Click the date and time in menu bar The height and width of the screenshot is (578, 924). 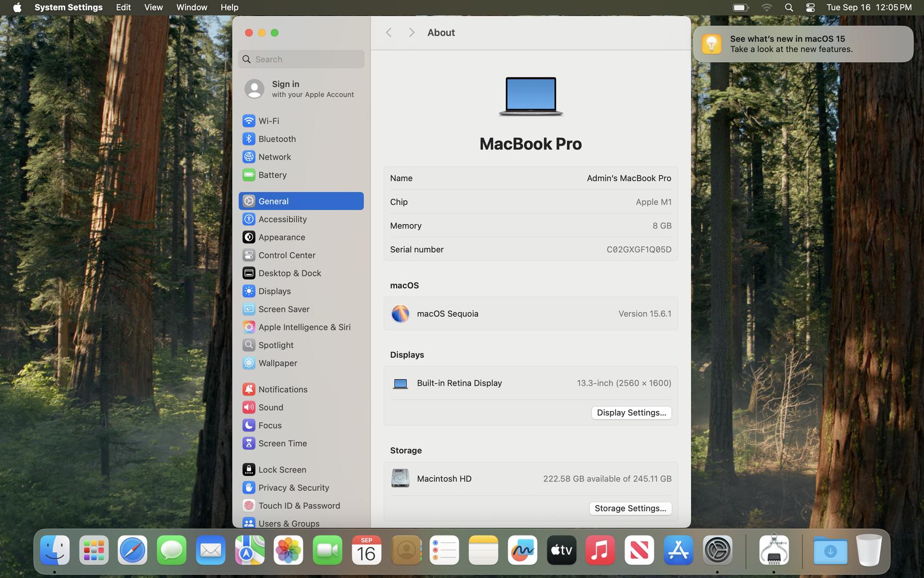click(869, 7)
